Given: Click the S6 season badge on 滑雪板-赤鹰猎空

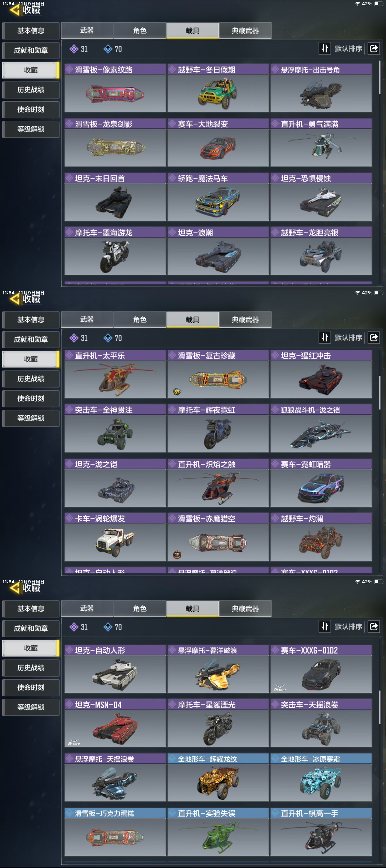Looking at the screenshot, I should pos(177,554).
